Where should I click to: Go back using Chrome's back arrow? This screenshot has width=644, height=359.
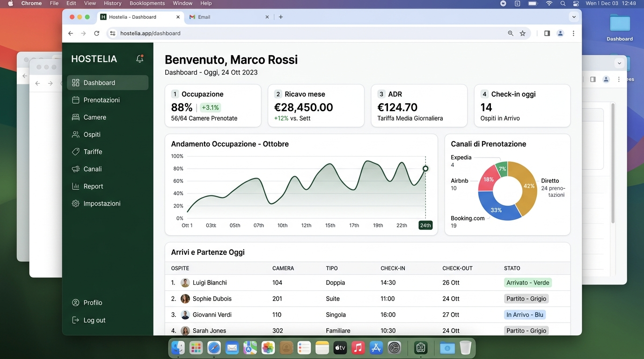pyautogui.click(x=71, y=33)
